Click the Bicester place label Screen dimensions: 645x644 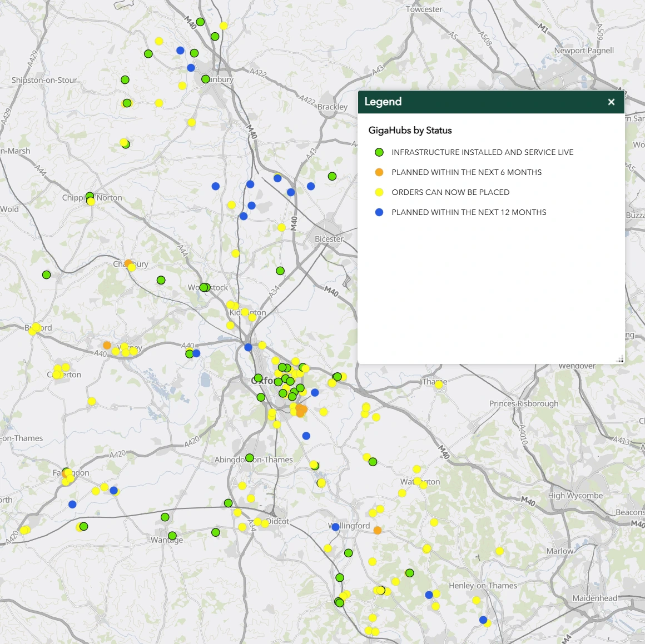(329, 239)
